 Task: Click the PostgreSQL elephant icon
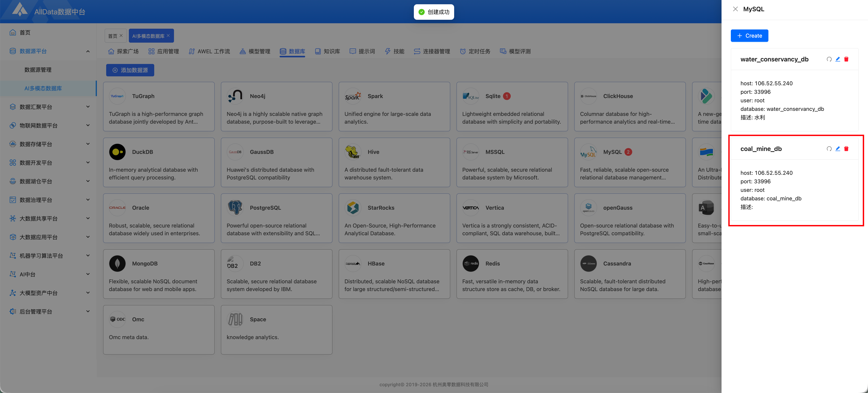pyautogui.click(x=235, y=208)
